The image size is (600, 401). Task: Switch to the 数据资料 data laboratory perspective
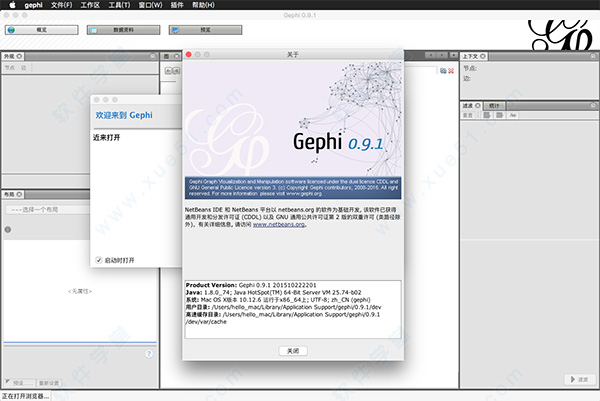click(x=123, y=30)
